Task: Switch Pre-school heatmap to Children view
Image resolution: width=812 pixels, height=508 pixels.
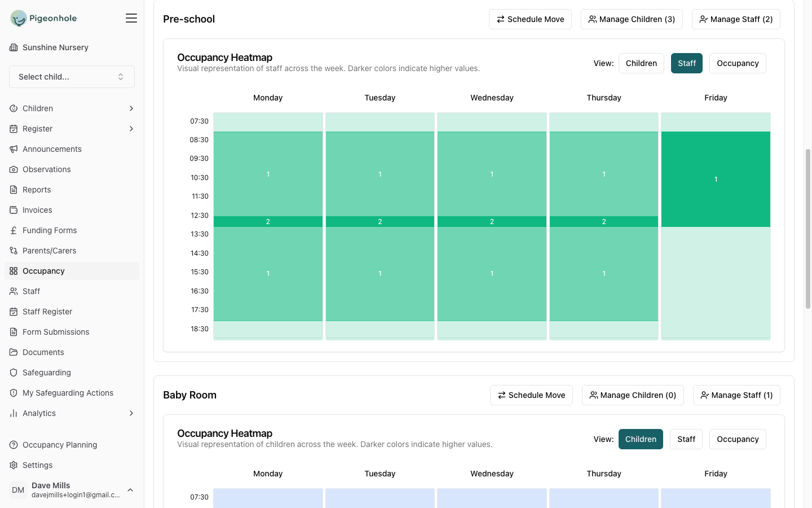Action: 641,63
